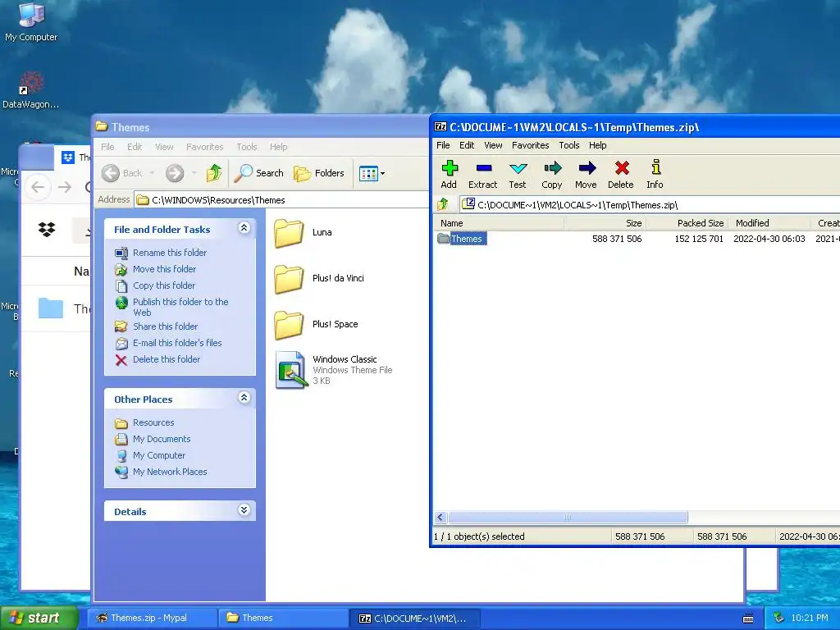Image resolution: width=840 pixels, height=630 pixels.
Task: Click Delete this folder
Action: click(167, 359)
